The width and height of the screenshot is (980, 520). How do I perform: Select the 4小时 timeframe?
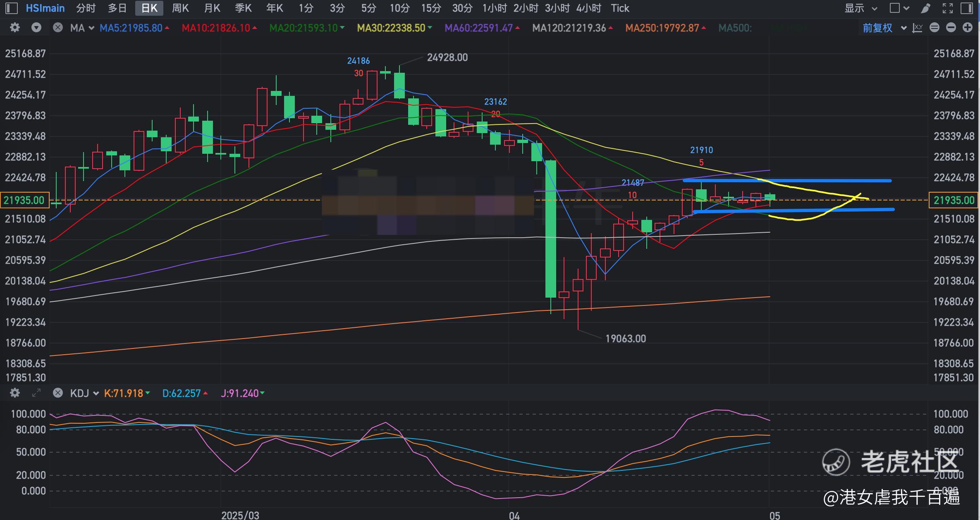(589, 8)
